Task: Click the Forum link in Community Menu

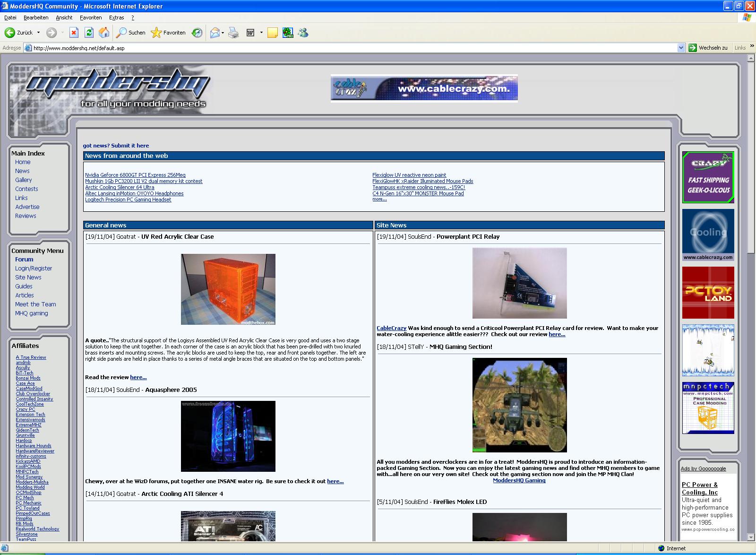Action: (x=24, y=259)
